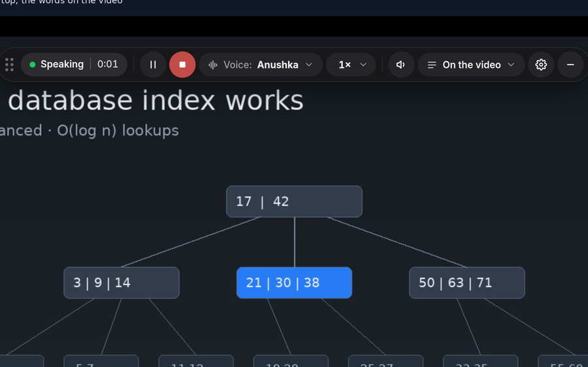Open the Voice: Anushka dropdown

(261, 65)
